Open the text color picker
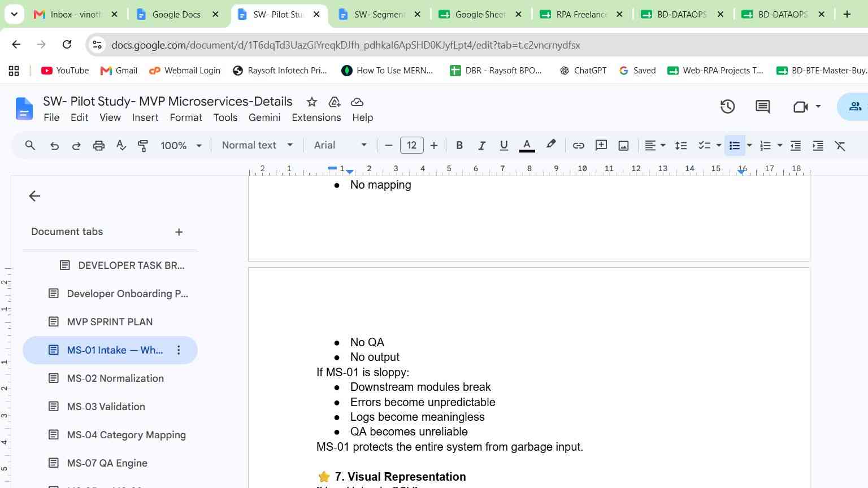 coord(527,146)
